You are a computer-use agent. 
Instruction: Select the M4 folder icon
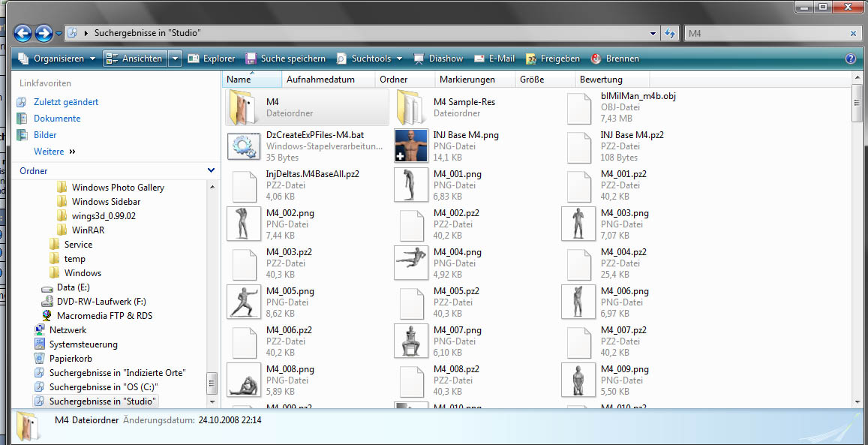tap(242, 107)
